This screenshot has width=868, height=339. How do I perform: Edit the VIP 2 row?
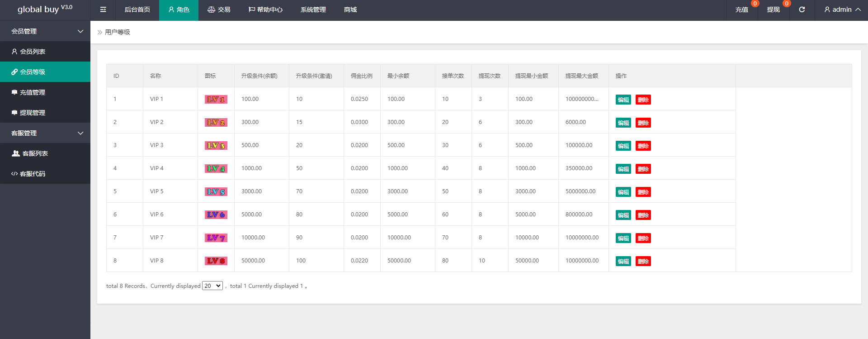pyautogui.click(x=623, y=123)
